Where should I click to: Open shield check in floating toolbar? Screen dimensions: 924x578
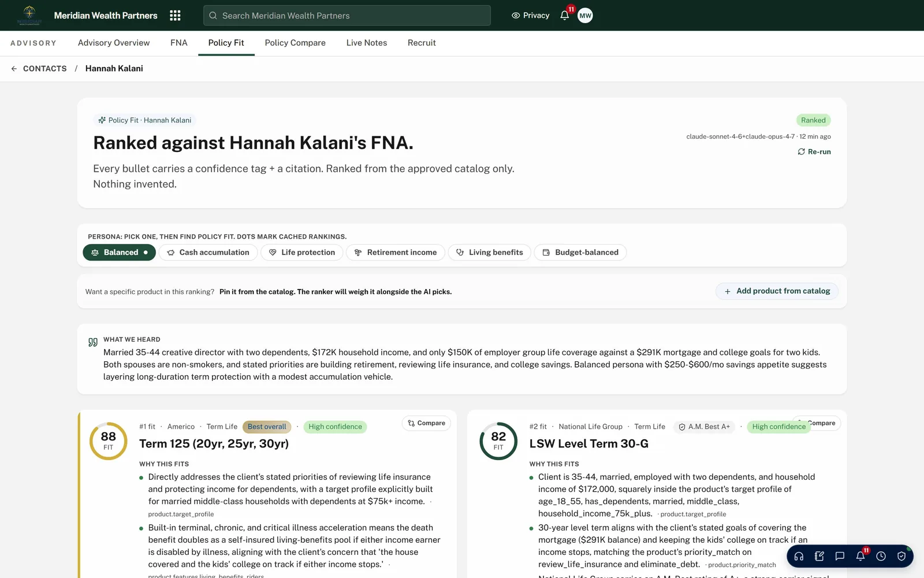point(901,557)
